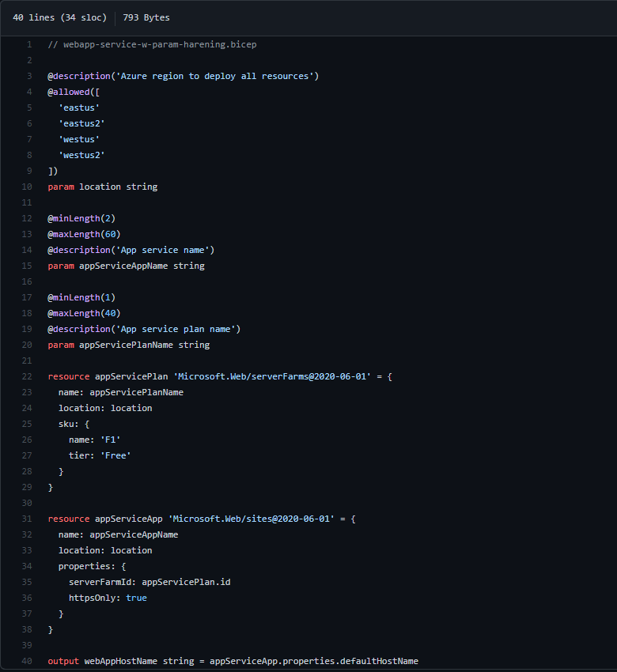Click the 'eastus2' allowed value
This screenshot has height=672, width=617.
[81, 123]
